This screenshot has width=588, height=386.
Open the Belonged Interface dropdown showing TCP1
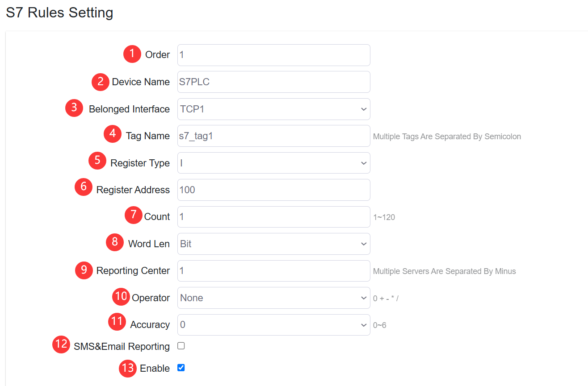coord(273,109)
